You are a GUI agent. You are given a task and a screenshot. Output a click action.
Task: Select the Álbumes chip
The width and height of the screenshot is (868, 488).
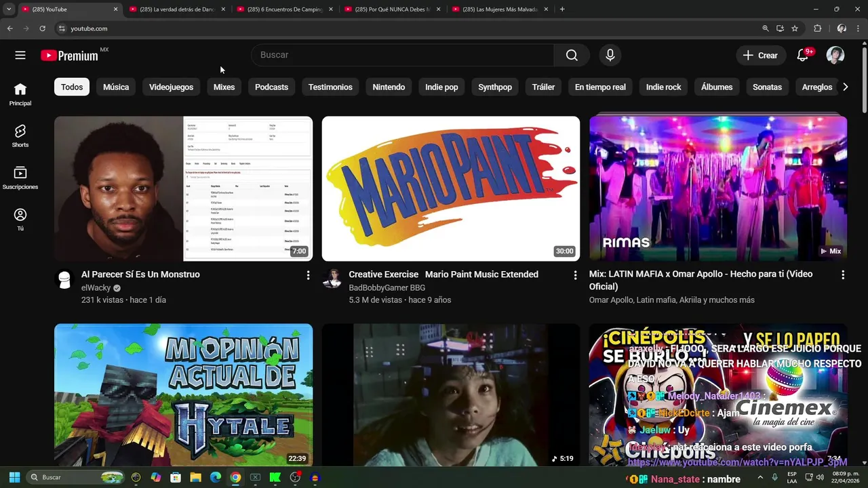(717, 87)
